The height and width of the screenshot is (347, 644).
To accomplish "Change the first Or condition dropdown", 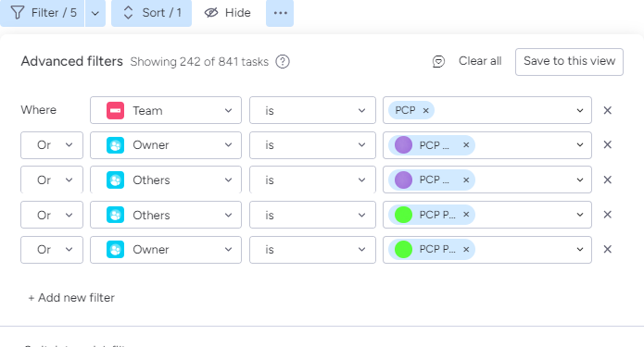I will (52, 144).
